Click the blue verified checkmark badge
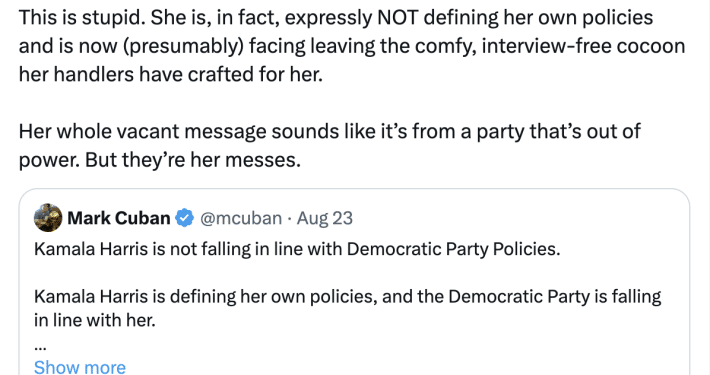 coord(185,218)
